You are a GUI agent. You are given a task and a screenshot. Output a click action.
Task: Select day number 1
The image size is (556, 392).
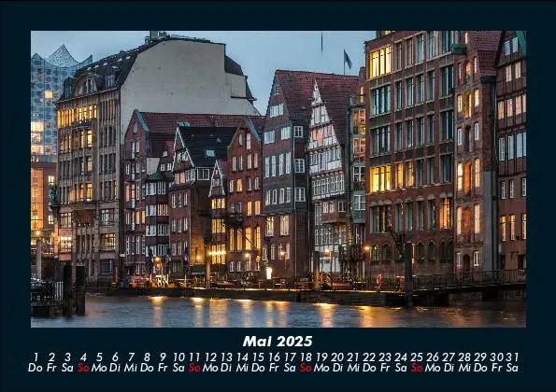click(36, 357)
